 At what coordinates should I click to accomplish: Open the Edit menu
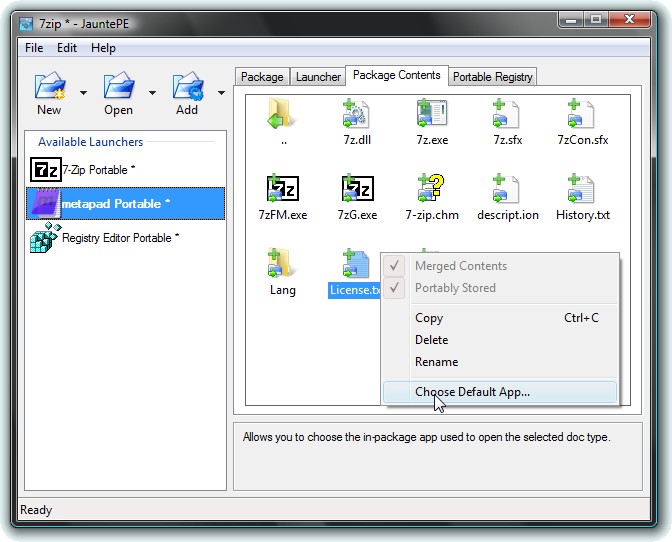coord(67,48)
